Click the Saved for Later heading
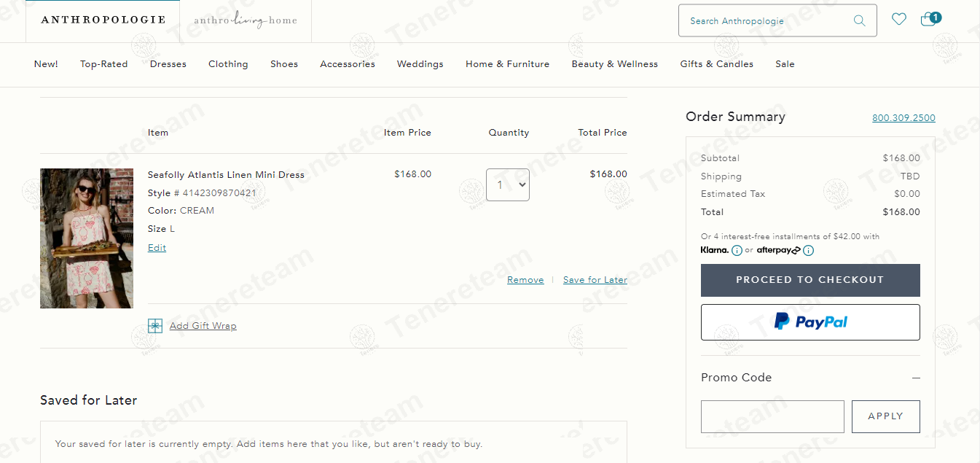980x463 pixels. pyautogui.click(x=89, y=400)
